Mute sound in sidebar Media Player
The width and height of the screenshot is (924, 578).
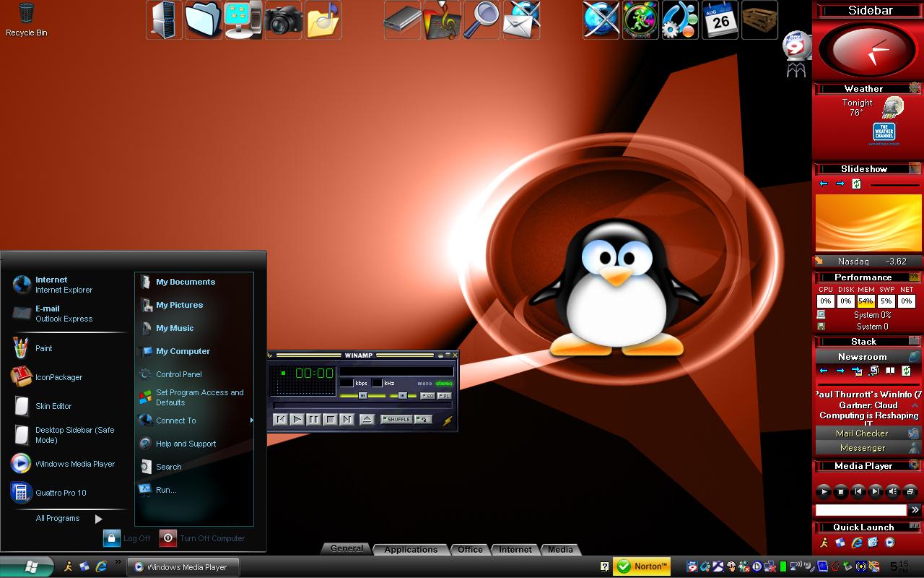point(893,491)
